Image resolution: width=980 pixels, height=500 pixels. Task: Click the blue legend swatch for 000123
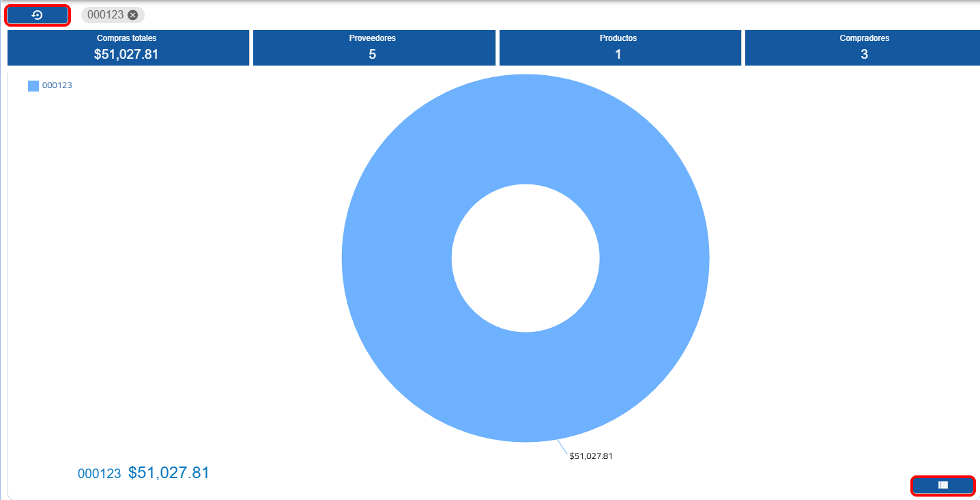coord(33,86)
